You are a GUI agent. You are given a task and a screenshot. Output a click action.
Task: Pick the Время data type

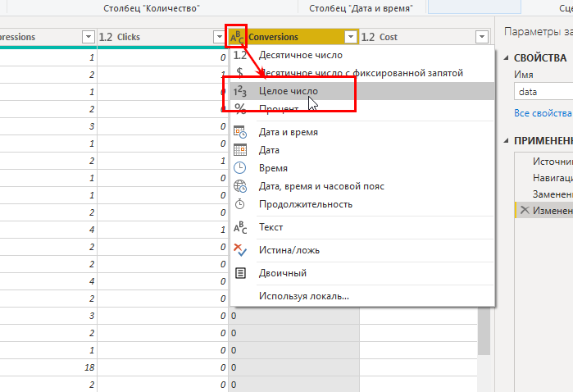tap(362, 168)
